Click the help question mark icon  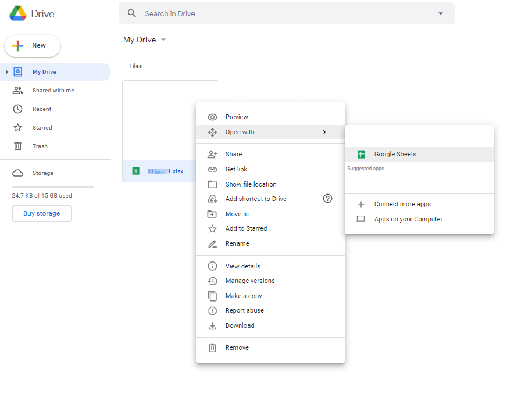tap(327, 199)
